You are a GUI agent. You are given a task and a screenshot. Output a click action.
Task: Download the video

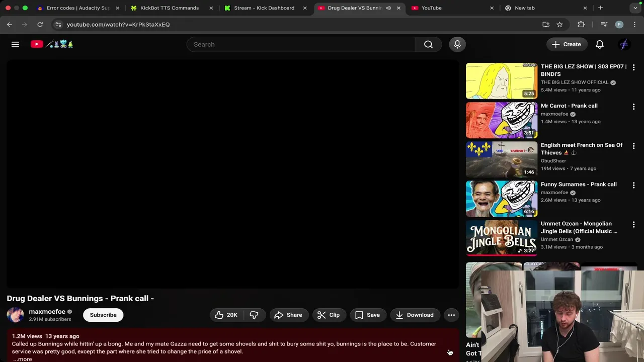coord(415,315)
